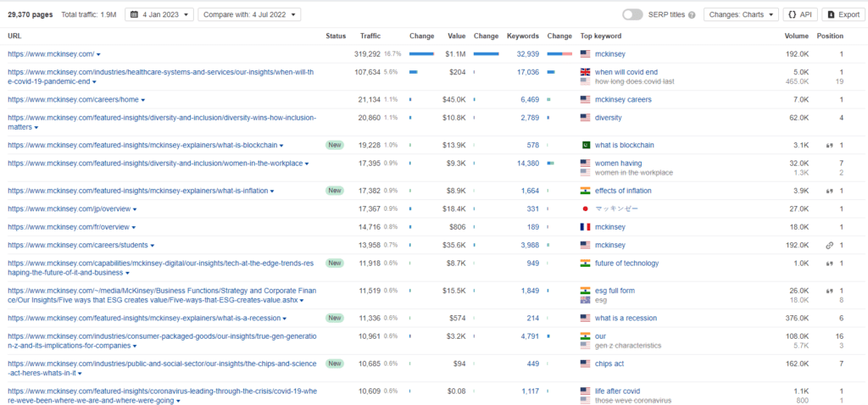Click the 319,292 traffic value
This screenshot has height=405, width=868.
tap(368, 54)
